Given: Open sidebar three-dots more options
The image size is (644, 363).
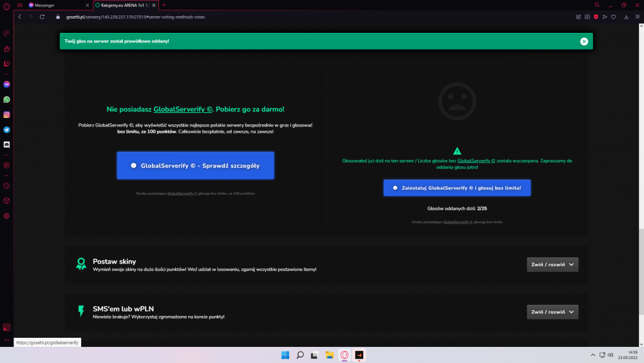Looking at the screenshot, I should pyautogui.click(x=6, y=340).
